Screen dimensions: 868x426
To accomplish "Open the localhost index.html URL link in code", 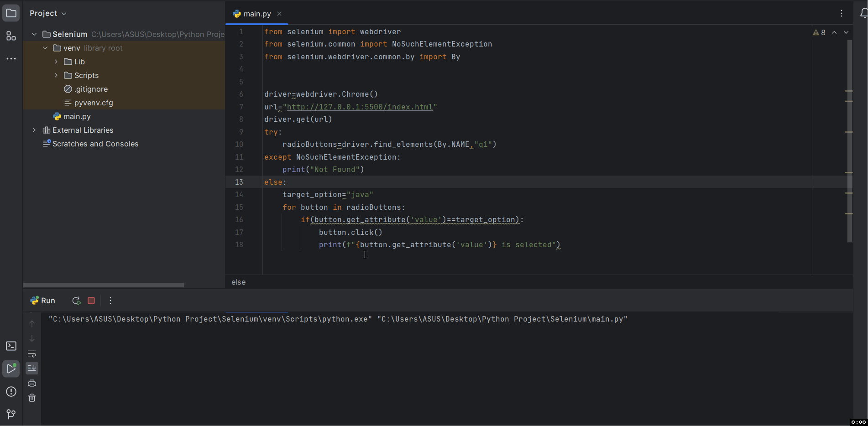I will pos(360,107).
